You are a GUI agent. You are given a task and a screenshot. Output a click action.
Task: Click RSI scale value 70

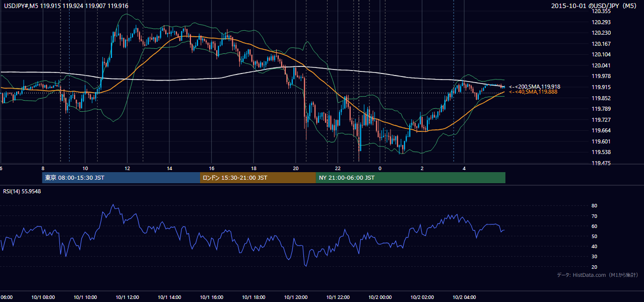595,216
